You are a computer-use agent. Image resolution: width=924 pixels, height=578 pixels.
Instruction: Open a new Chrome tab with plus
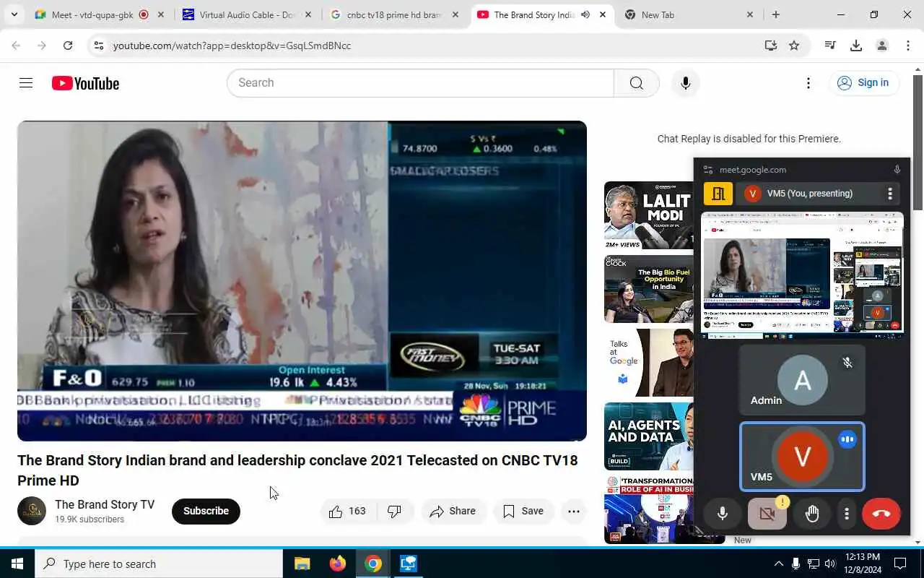tap(776, 14)
